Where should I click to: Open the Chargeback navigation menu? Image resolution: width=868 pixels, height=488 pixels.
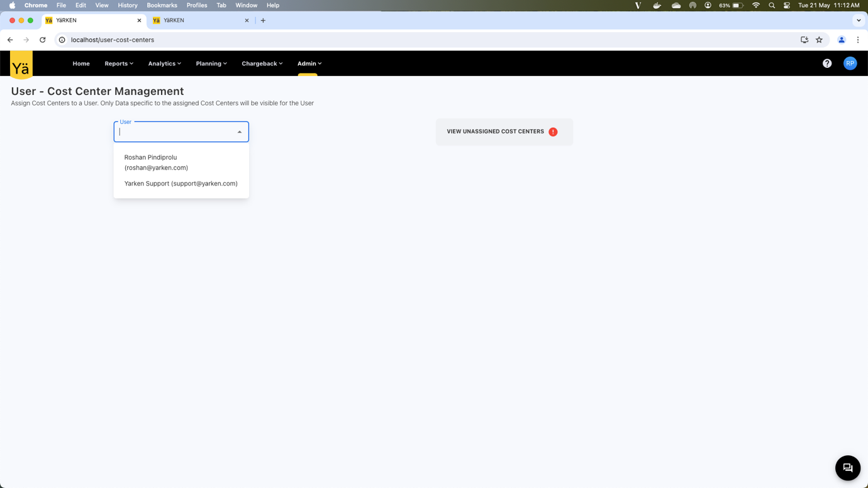(262, 64)
